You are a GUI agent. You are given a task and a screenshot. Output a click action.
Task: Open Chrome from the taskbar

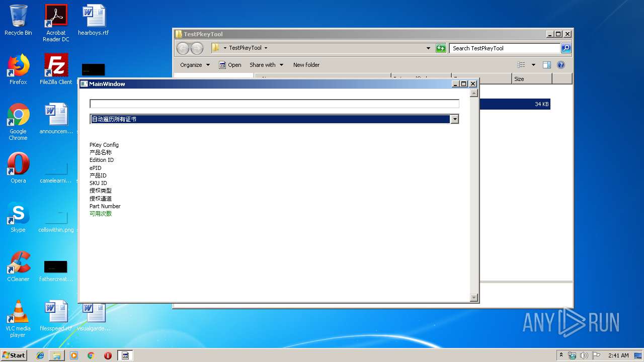tap(91, 355)
